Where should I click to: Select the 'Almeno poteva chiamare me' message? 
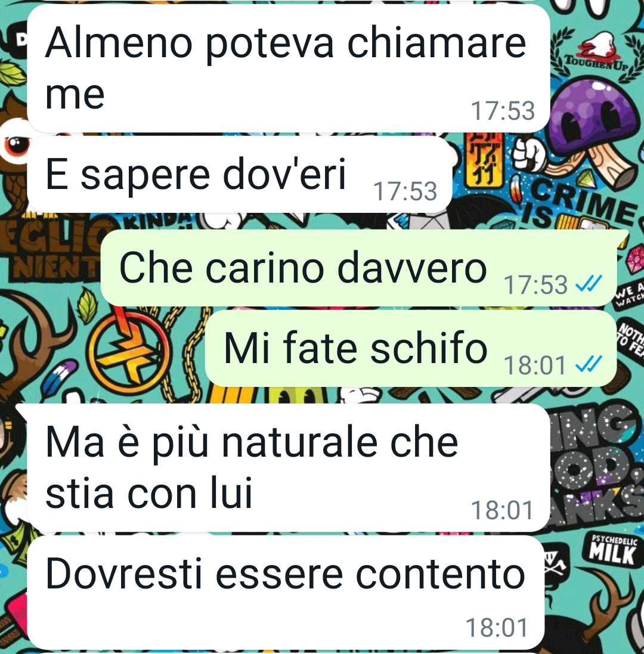point(288,69)
